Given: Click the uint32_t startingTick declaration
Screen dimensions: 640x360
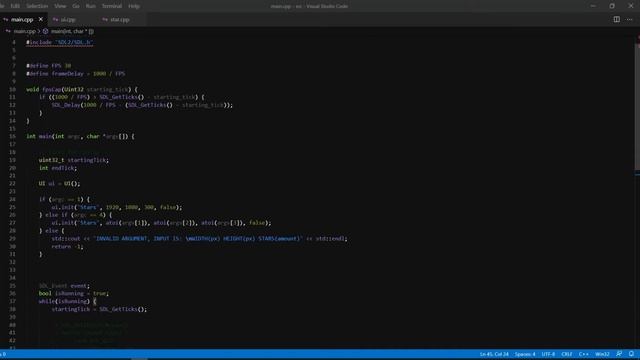Looking at the screenshot, I should [x=74, y=160].
